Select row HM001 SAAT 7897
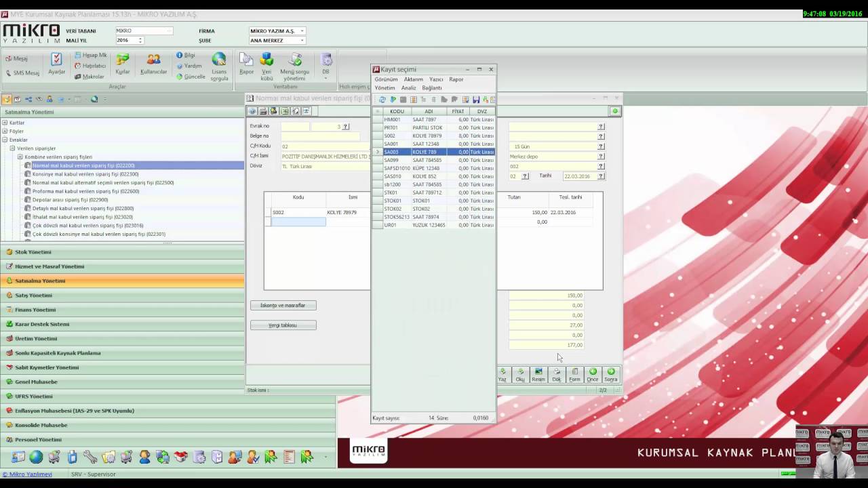Screen dimensions: 868x488 (434, 119)
